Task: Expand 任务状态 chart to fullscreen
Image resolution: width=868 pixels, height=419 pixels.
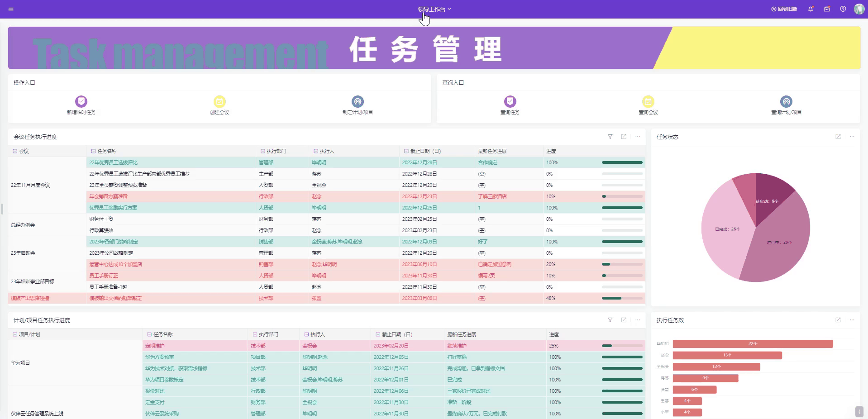Action: click(x=838, y=137)
